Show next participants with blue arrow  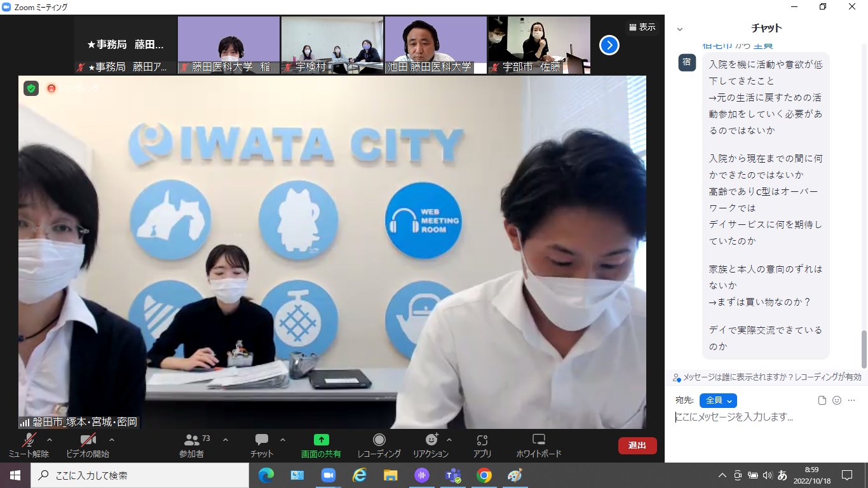click(609, 45)
